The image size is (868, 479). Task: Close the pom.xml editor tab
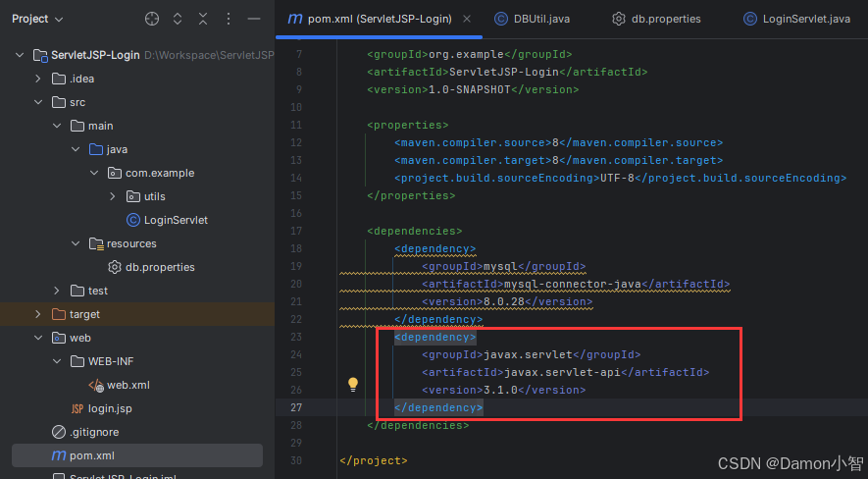tap(467, 19)
